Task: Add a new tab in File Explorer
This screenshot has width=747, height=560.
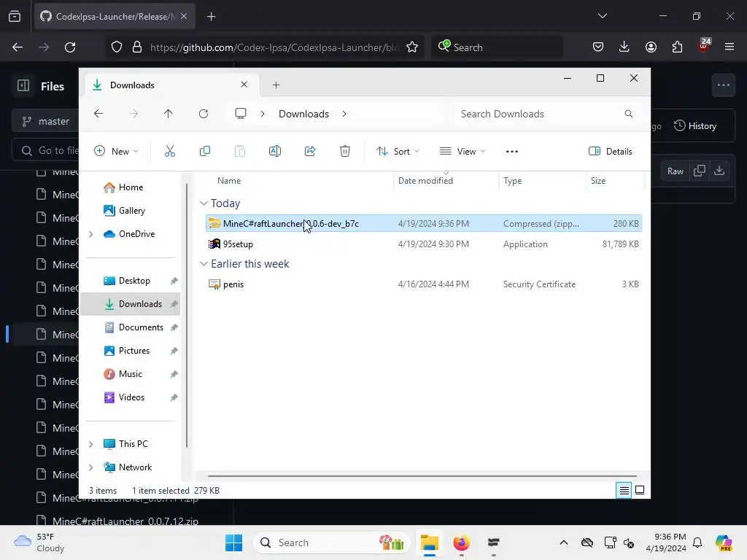Action: (x=276, y=85)
